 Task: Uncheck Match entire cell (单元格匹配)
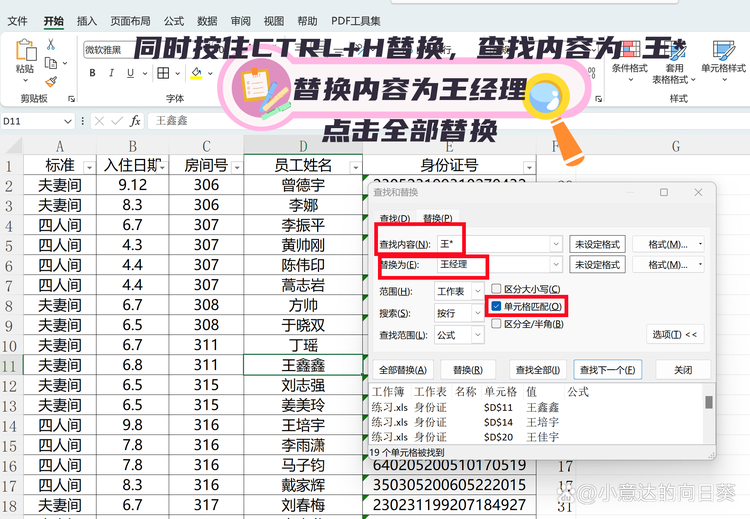click(x=496, y=306)
